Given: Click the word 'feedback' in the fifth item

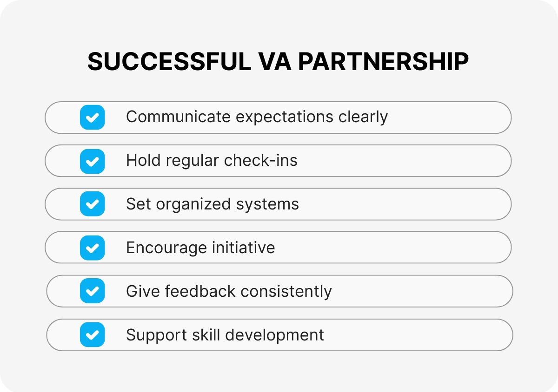Looking at the screenshot, I should pos(200,291).
